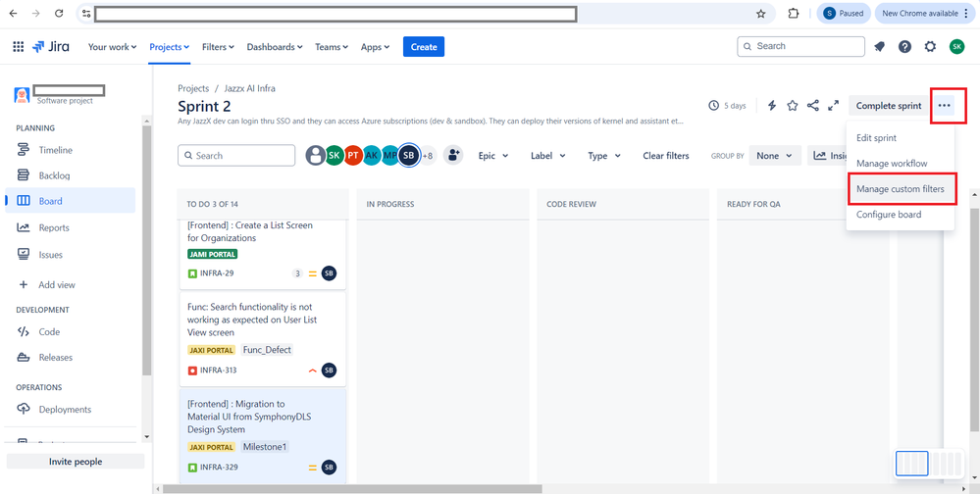Filter board by SK assignee avatar
980x494 pixels.
tap(335, 156)
